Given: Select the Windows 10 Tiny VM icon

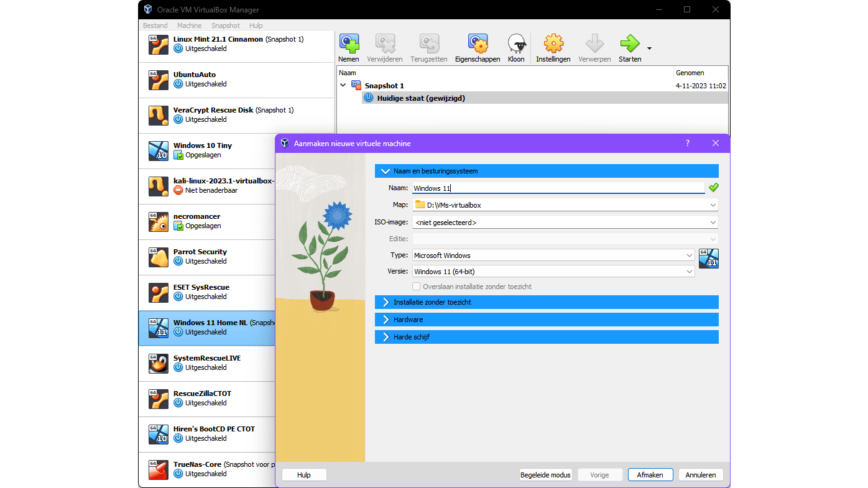Looking at the screenshot, I should pyautogui.click(x=159, y=151).
